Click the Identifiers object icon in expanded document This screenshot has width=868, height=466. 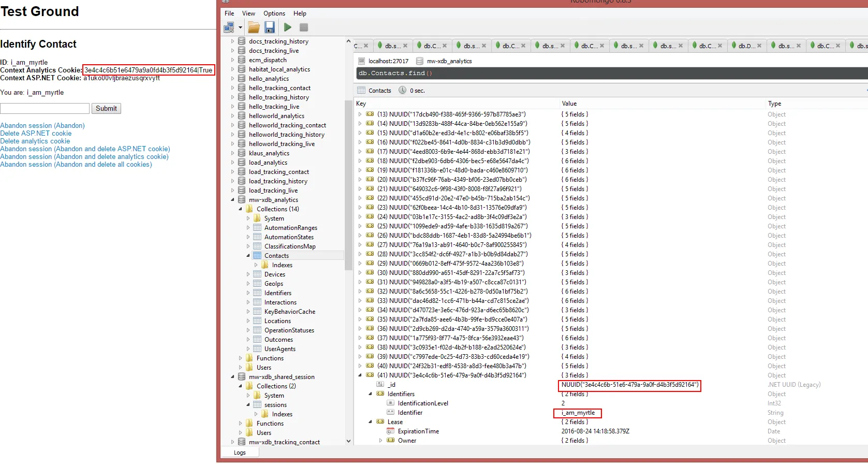pyautogui.click(x=380, y=394)
